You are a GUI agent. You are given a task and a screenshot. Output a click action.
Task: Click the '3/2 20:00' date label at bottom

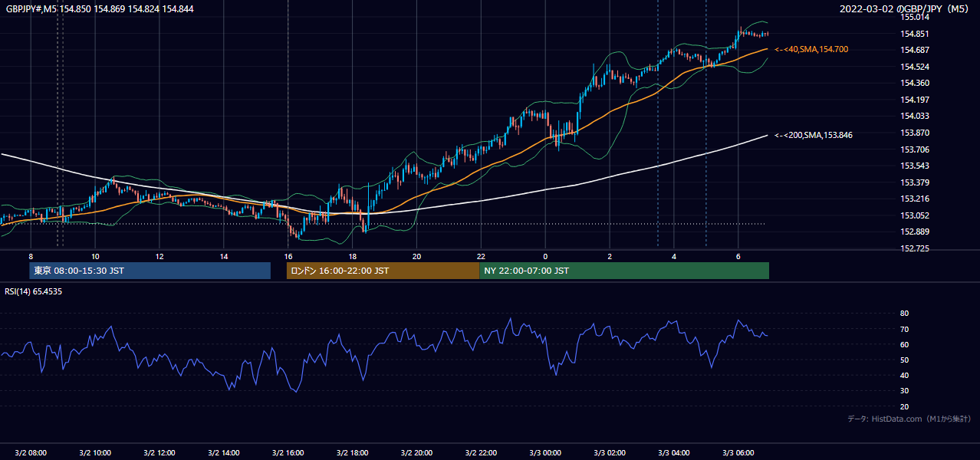pyautogui.click(x=417, y=453)
